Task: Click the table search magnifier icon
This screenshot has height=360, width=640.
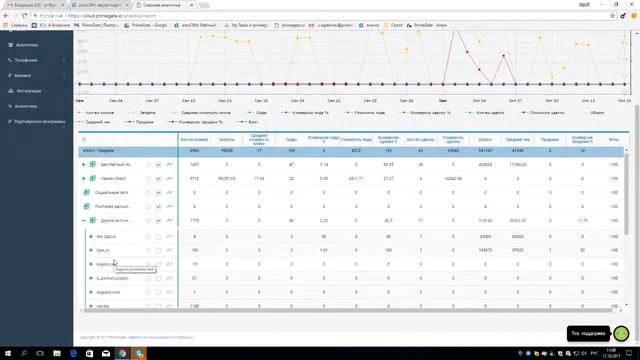Action: [x=84, y=140]
